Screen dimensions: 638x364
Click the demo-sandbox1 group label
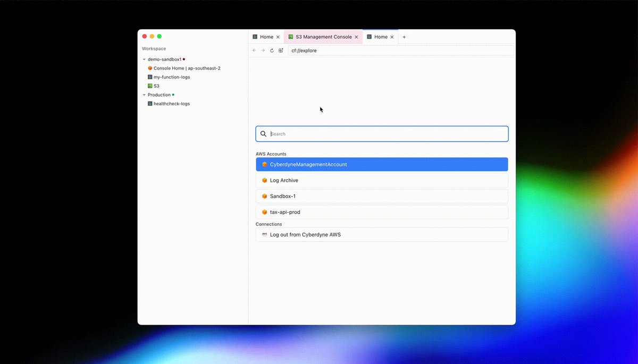coord(164,60)
